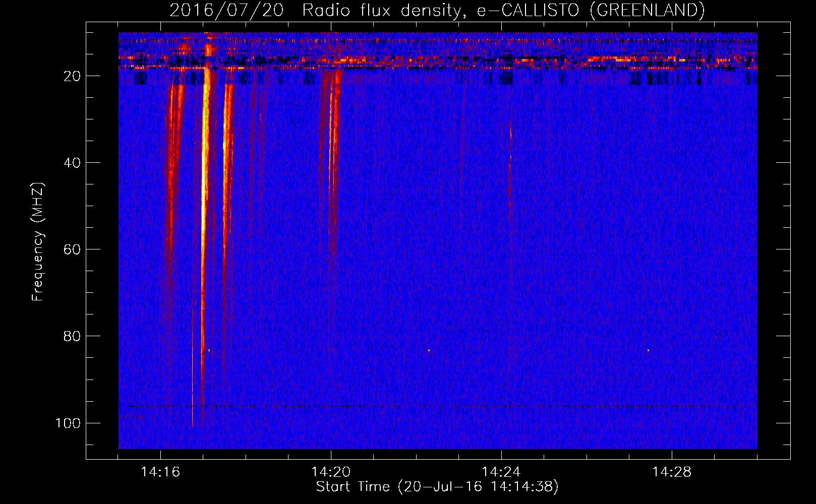Click the 60 frequency tick label
Screen dimensions: 816x504
tap(72, 249)
